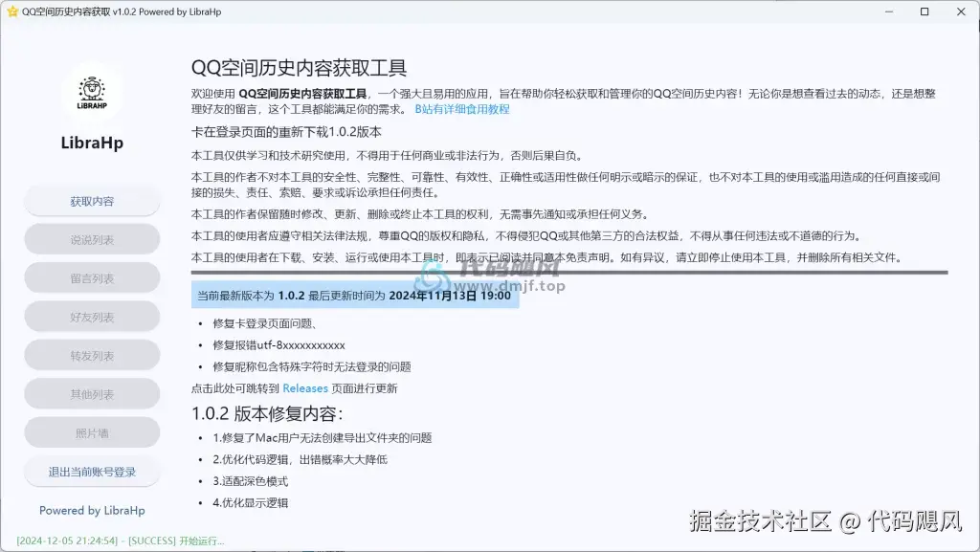Image resolution: width=980 pixels, height=552 pixels.
Task: Minimize the application window
Action: pos(889,11)
